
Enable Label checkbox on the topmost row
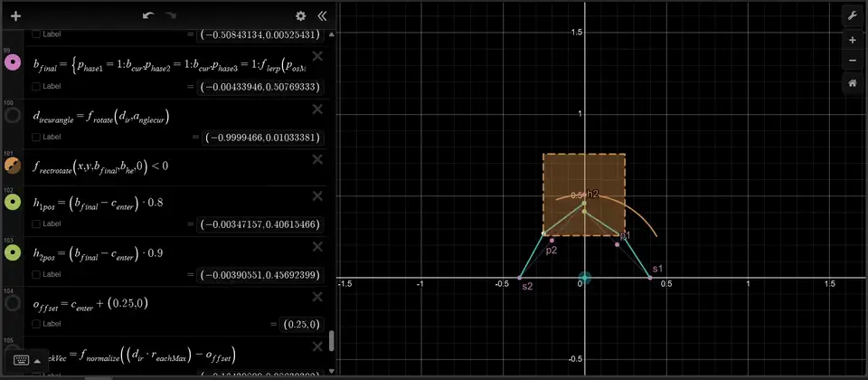pyautogui.click(x=36, y=33)
